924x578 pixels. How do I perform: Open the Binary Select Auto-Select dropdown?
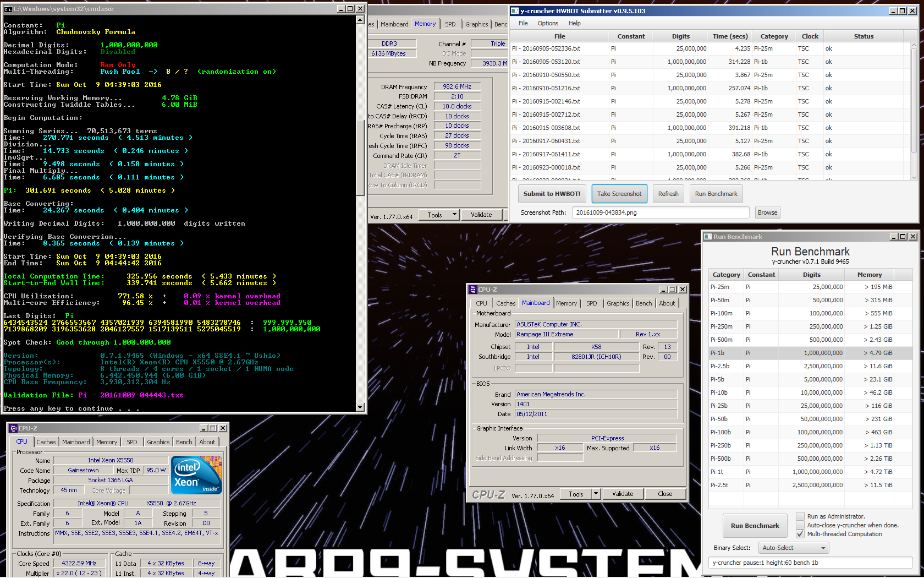click(x=794, y=548)
